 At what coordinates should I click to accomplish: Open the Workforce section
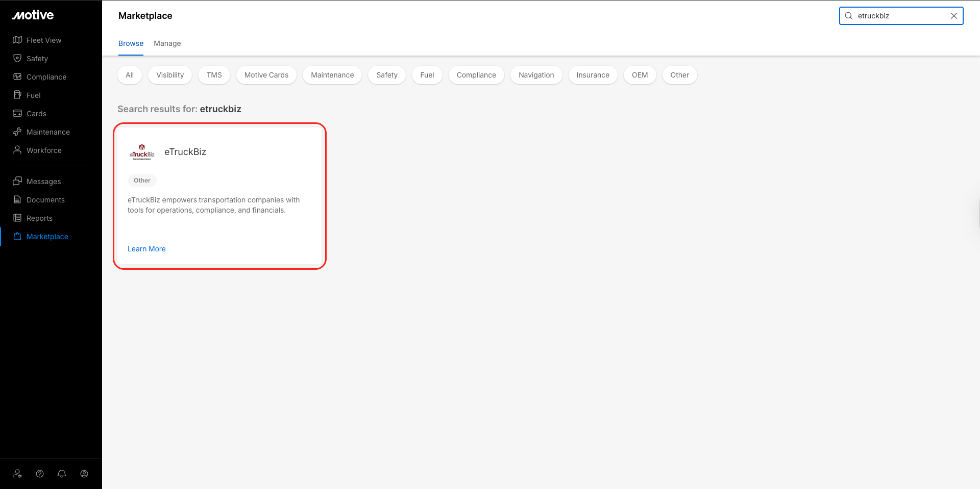44,150
